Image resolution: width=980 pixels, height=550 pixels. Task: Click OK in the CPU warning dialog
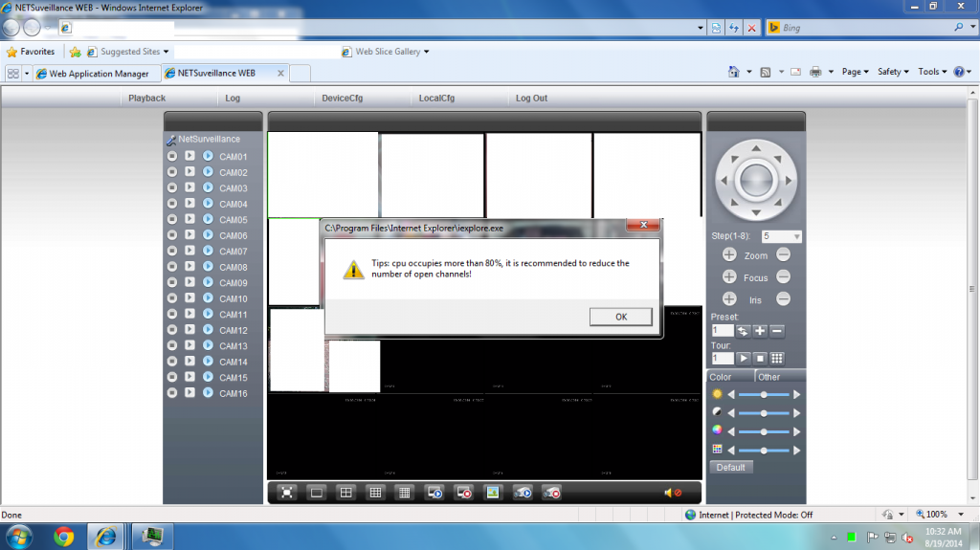pos(621,317)
